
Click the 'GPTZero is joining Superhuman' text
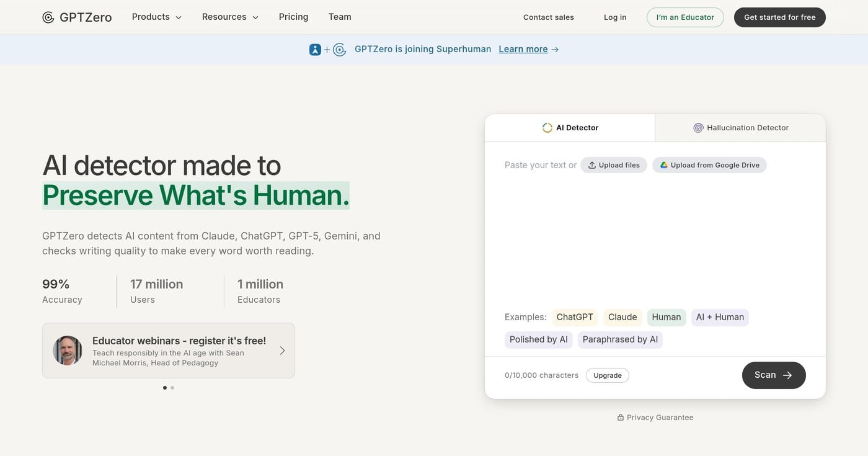(423, 49)
